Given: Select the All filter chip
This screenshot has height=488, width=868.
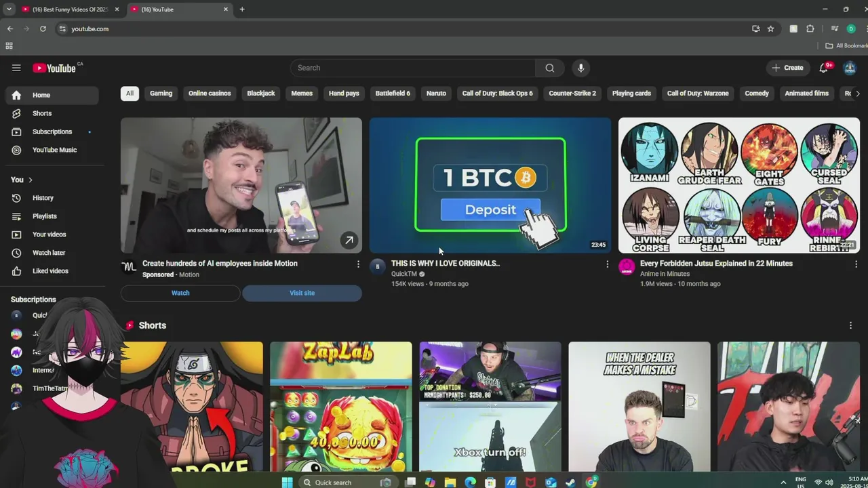Looking at the screenshot, I should pyautogui.click(x=130, y=94).
